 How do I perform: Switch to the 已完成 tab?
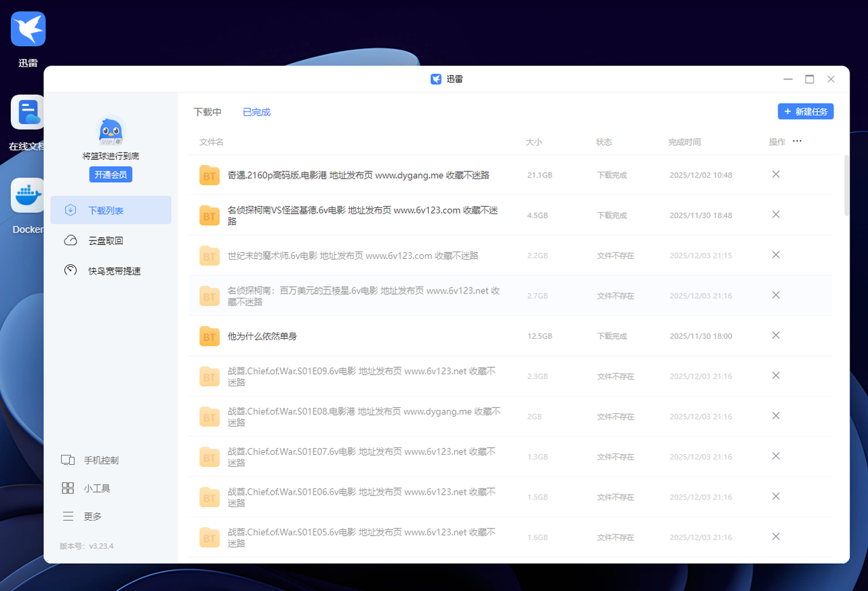click(x=256, y=112)
